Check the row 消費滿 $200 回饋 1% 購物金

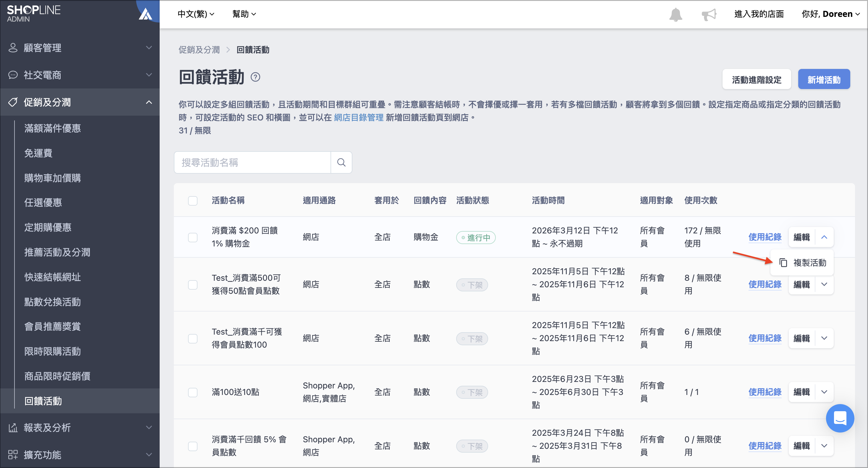click(x=193, y=237)
